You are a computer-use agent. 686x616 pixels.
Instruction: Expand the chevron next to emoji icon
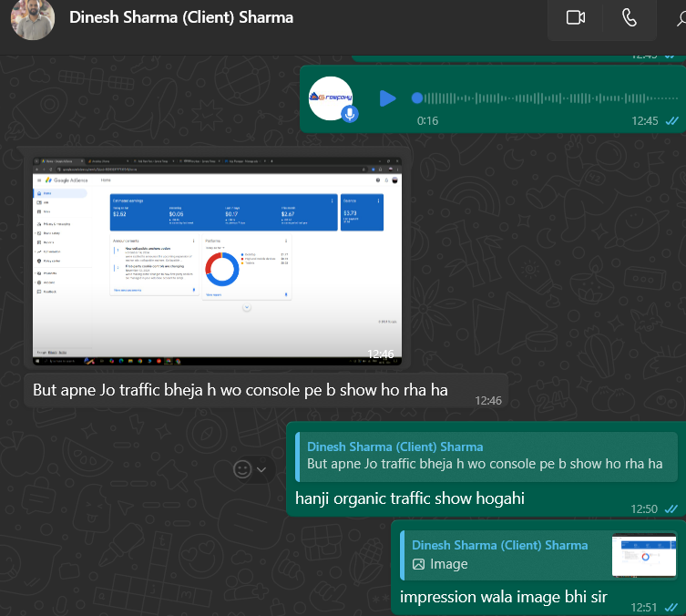tap(262, 469)
